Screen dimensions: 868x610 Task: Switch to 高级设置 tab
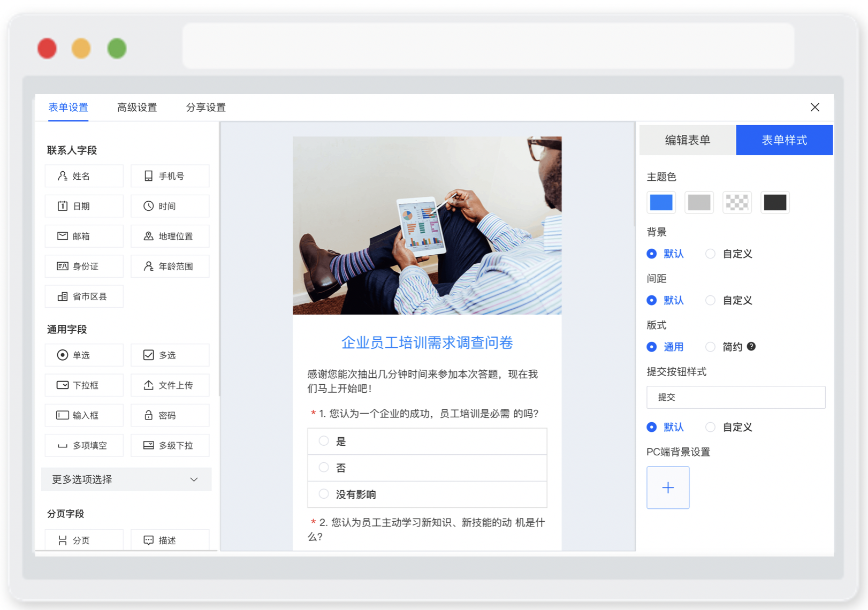(x=137, y=108)
